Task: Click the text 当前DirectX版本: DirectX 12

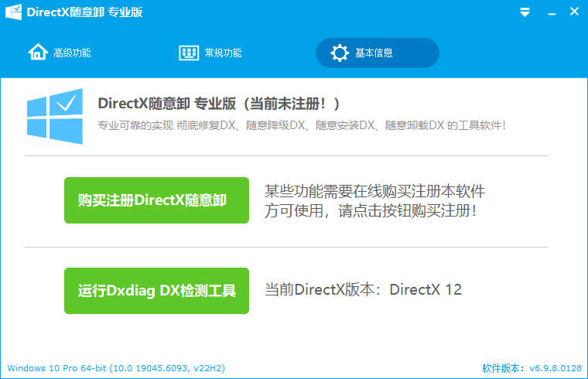Action: click(363, 290)
